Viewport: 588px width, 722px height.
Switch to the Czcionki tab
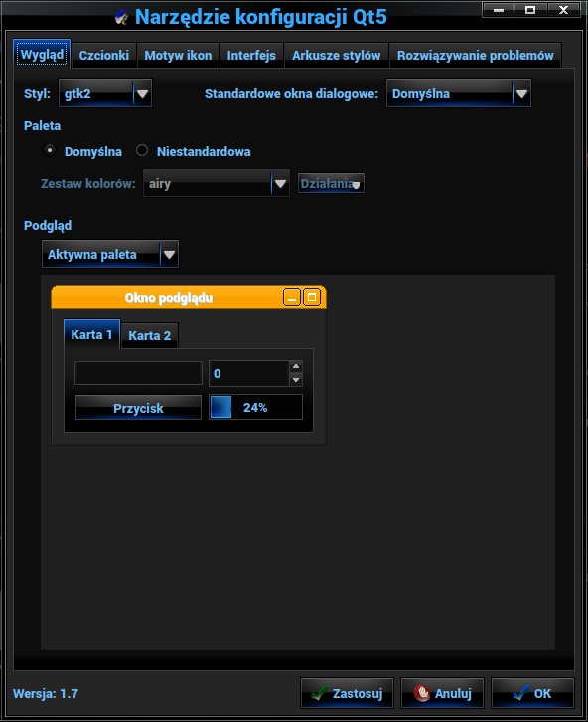pyautogui.click(x=104, y=56)
